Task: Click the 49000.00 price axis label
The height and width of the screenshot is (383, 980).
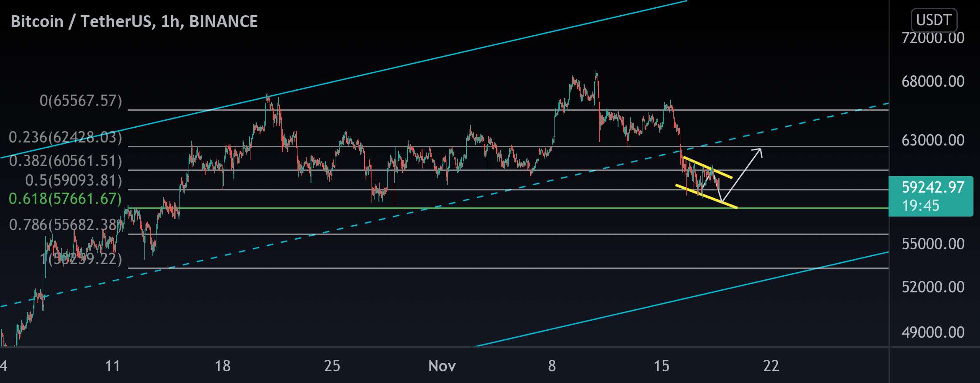Action: point(933,332)
